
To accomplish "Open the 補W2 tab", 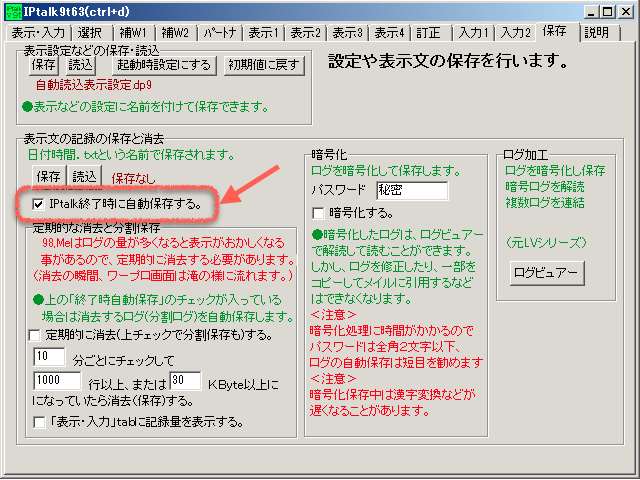I will [175, 33].
